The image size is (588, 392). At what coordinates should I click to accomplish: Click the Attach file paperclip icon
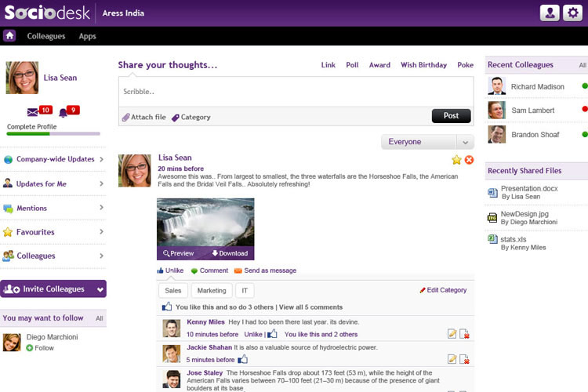[126, 118]
